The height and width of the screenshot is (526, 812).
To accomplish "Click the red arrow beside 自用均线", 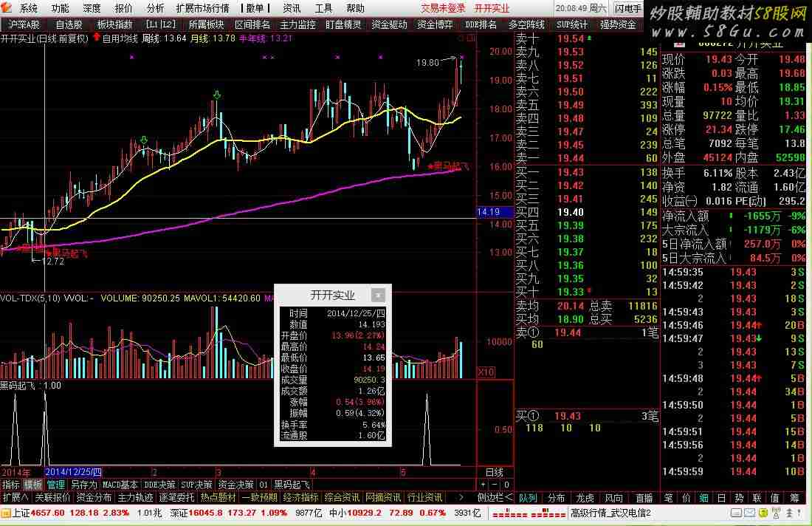I will tap(96, 38).
